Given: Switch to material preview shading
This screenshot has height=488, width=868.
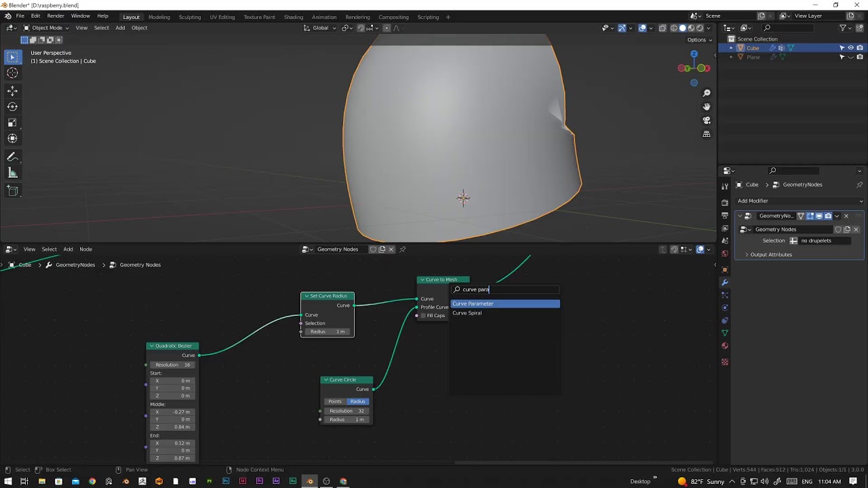Looking at the screenshot, I should click(x=691, y=28).
